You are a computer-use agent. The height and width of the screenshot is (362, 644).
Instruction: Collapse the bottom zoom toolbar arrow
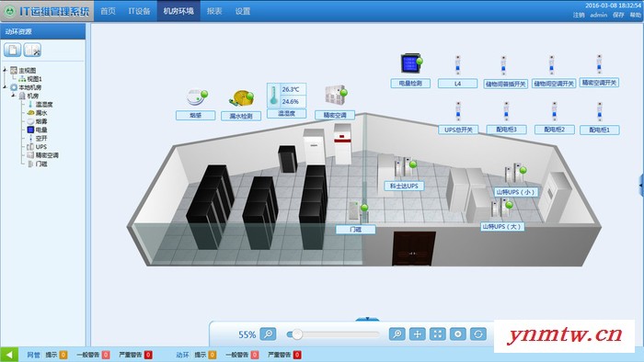pos(367,319)
